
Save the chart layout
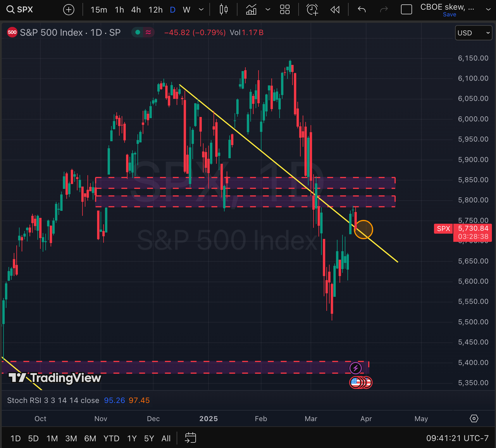tap(449, 15)
